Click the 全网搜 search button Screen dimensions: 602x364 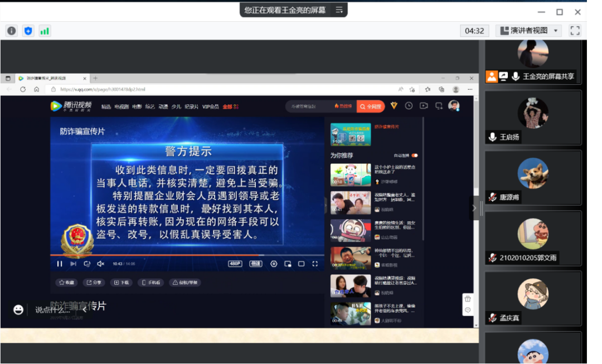[x=371, y=106]
